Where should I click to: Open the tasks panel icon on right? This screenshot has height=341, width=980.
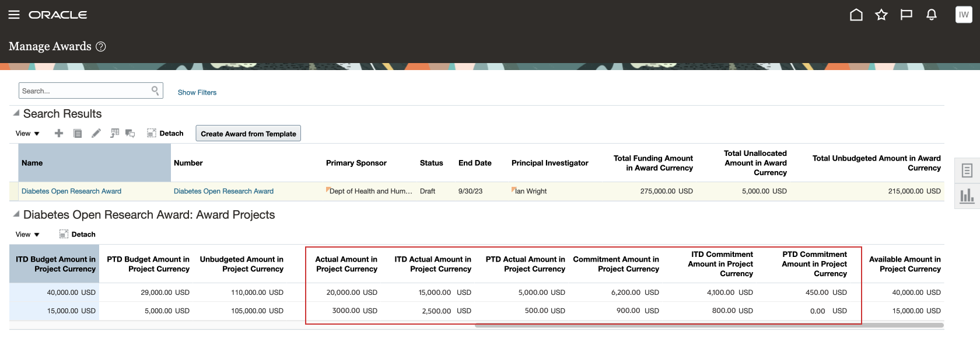pyautogui.click(x=967, y=170)
